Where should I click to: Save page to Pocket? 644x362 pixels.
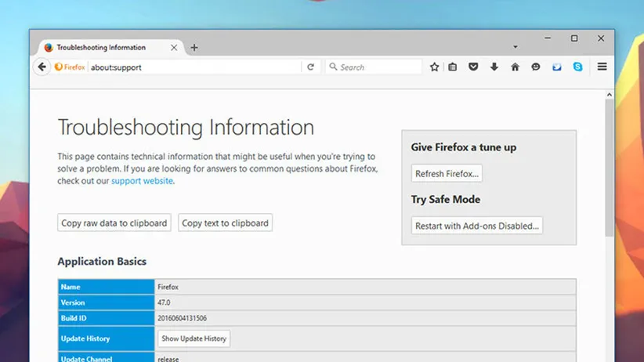pos(473,67)
